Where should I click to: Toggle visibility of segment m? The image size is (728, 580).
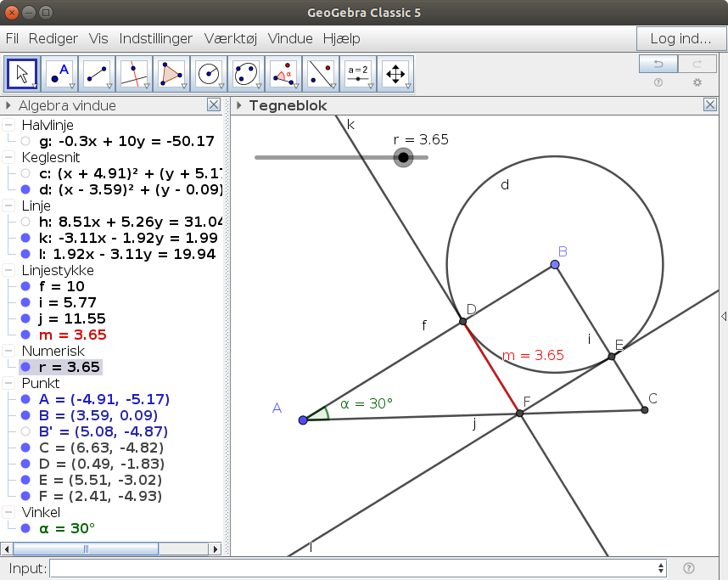[x=25, y=335]
